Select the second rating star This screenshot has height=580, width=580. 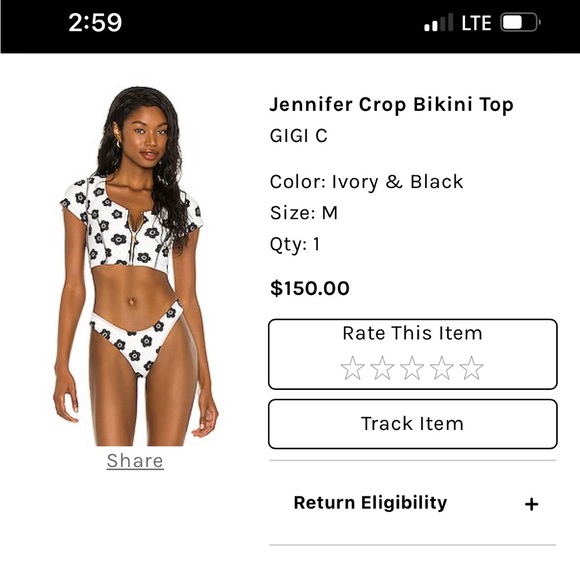tap(382, 368)
